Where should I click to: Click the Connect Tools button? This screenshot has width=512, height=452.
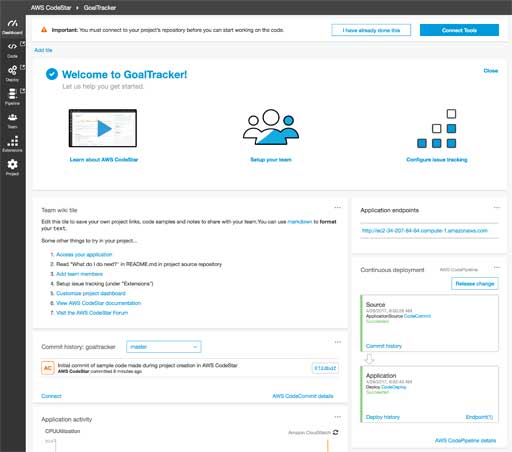click(x=459, y=30)
